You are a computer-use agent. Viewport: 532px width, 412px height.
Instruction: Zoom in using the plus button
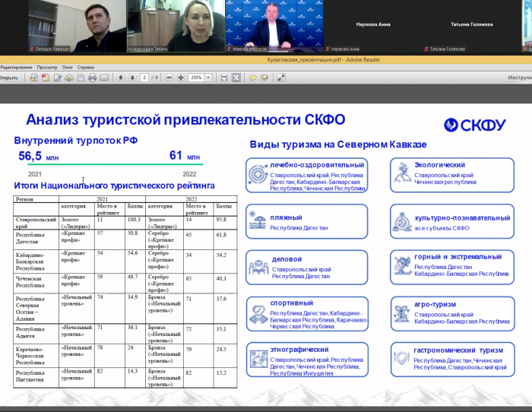181,78
